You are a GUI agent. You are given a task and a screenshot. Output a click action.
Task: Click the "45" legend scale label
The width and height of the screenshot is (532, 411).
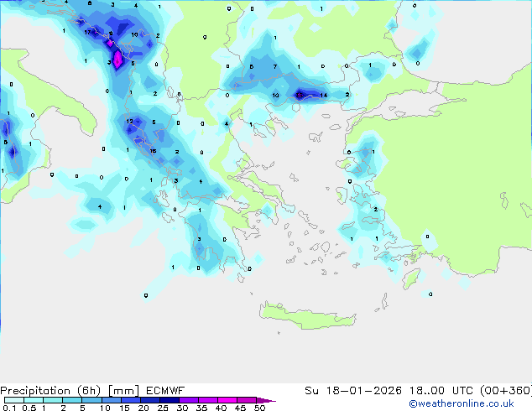[x=240, y=408]
